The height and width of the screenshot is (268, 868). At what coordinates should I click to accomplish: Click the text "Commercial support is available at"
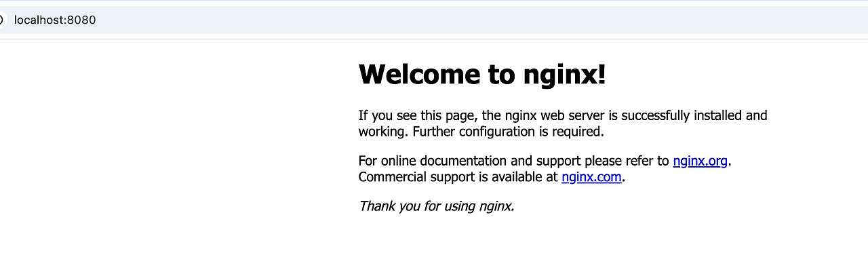(458, 177)
